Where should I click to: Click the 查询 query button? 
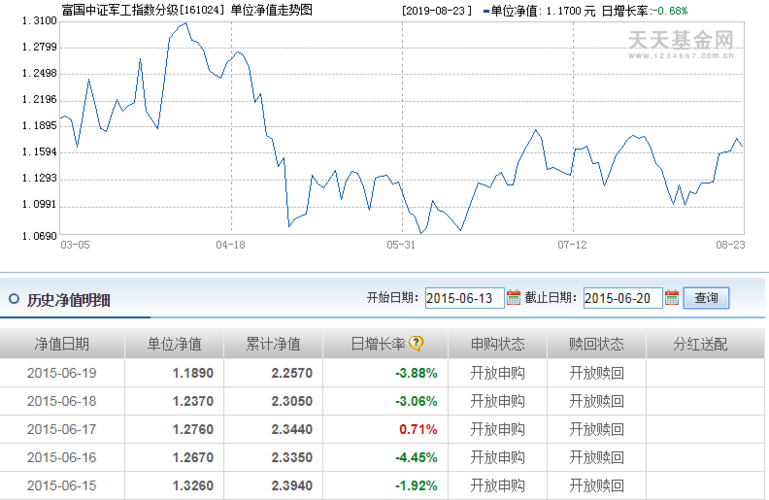click(x=706, y=298)
